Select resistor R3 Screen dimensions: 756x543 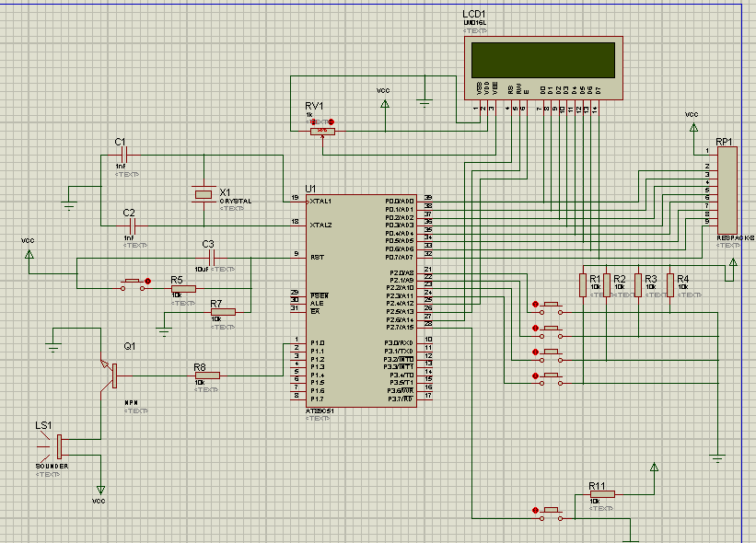638,285
